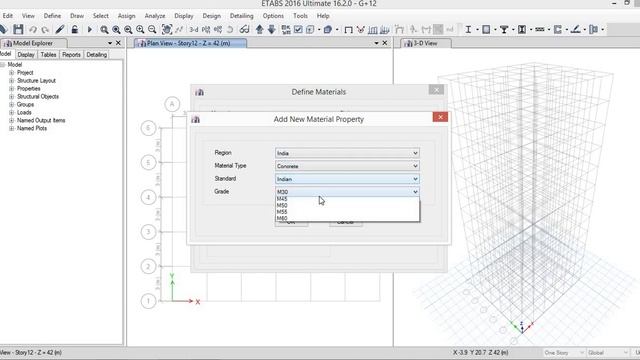Select the Model root tree item
Viewport: 640px width, 360px height.
15,65
